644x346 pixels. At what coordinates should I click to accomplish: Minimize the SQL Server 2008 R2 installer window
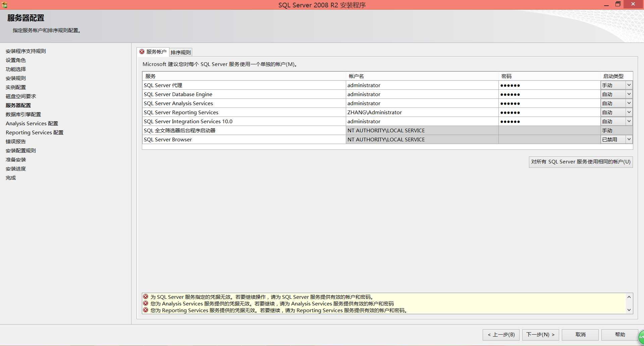606,4
